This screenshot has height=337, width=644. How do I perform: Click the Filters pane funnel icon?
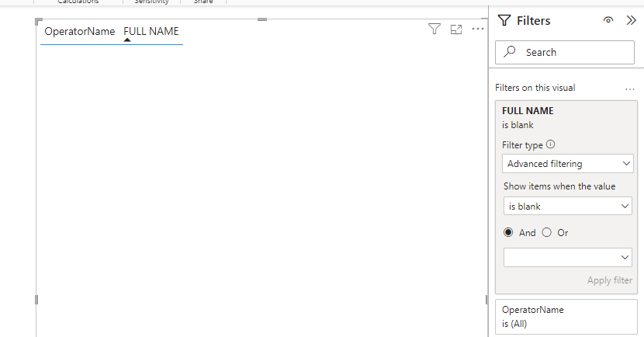tap(504, 20)
